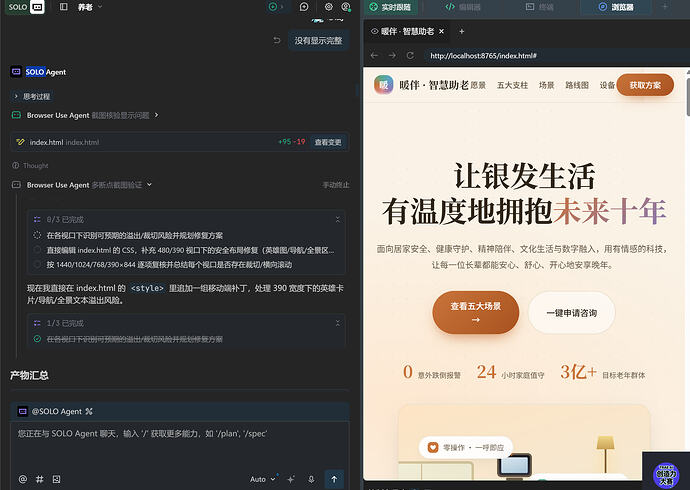This screenshot has height=490, width=690.
Task: Open the Auto model dropdown
Action: coord(263,479)
